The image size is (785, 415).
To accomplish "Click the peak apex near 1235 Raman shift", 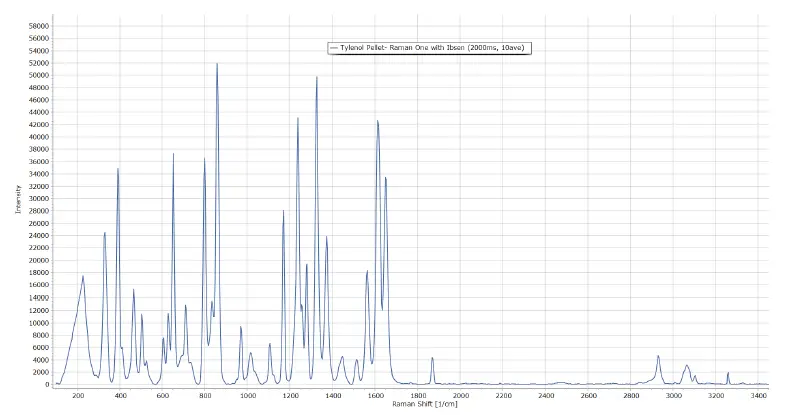I will point(298,118).
